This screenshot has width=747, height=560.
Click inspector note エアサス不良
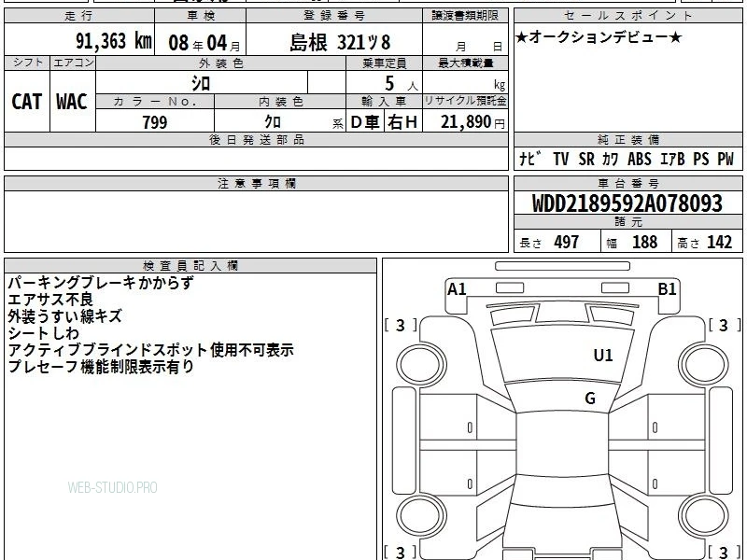tap(50, 300)
